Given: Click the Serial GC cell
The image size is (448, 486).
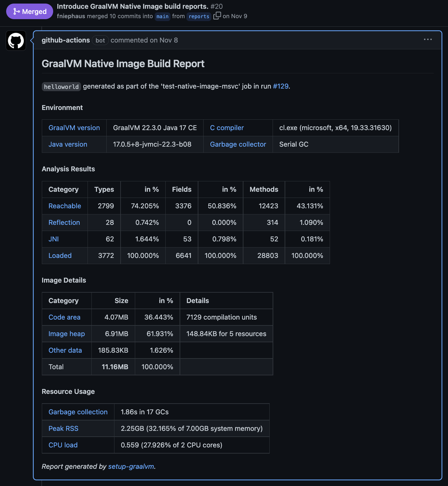Looking at the screenshot, I should click(336, 144).
